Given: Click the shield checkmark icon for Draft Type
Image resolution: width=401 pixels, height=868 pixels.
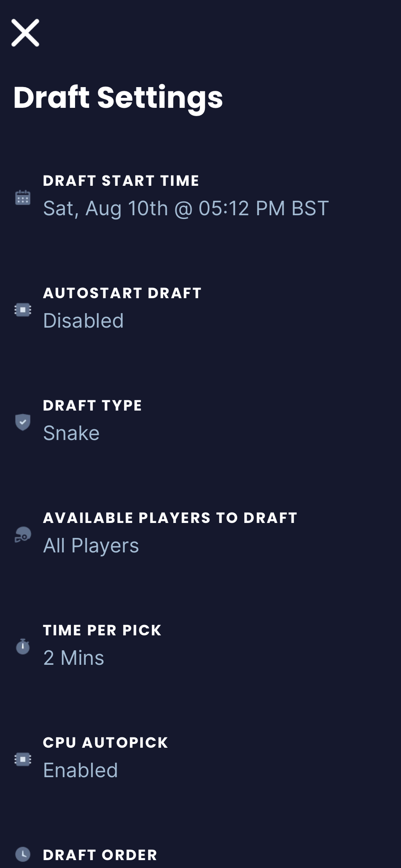Looking at the screenshot, I should 23,422.
